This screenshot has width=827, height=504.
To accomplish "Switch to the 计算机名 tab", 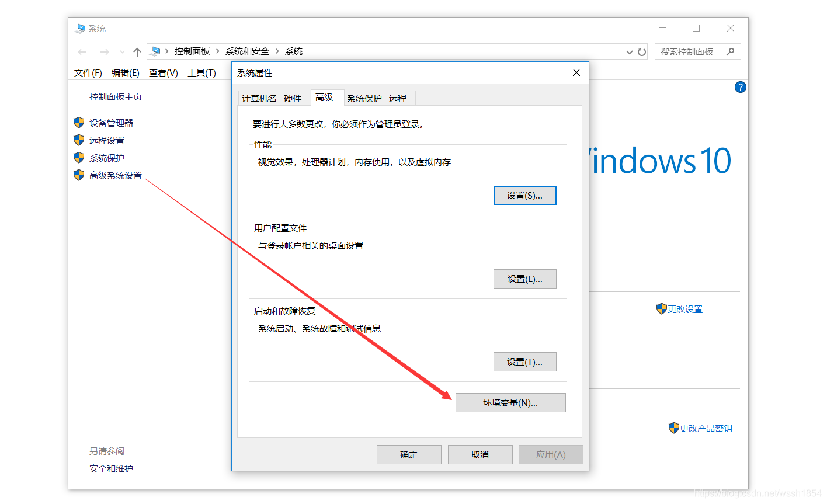I will [259, 98].
